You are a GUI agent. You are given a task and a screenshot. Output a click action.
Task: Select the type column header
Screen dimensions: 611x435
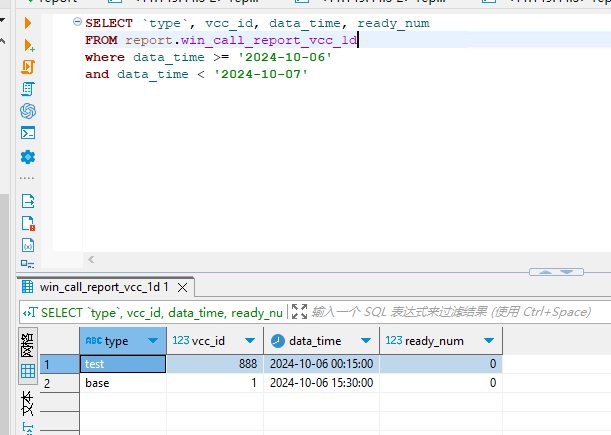click(x=123, y=341)
